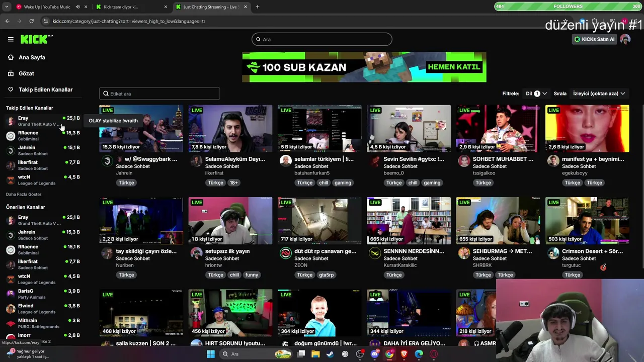Viewport: 644px width, 362px height.
Task: Click the gta5rp tag under ZEON's stream
Action: (x=326, y=275)
